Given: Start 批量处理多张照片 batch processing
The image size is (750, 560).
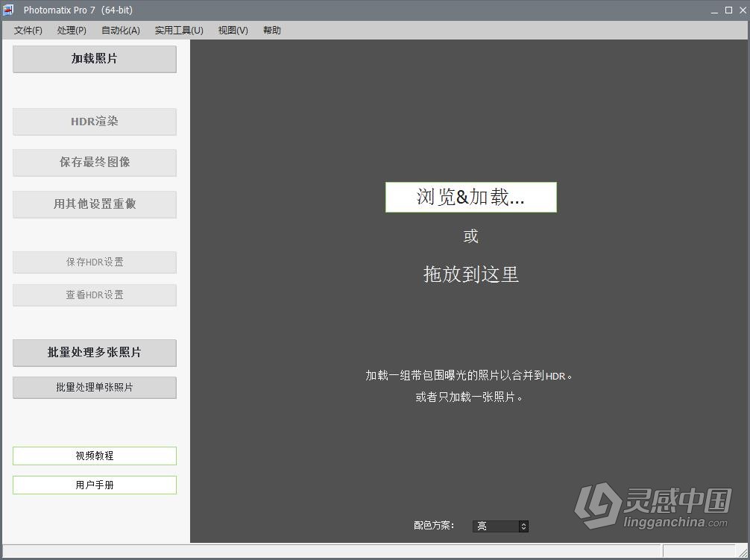Looking at the screenshot, I should [x=95, y=353].
